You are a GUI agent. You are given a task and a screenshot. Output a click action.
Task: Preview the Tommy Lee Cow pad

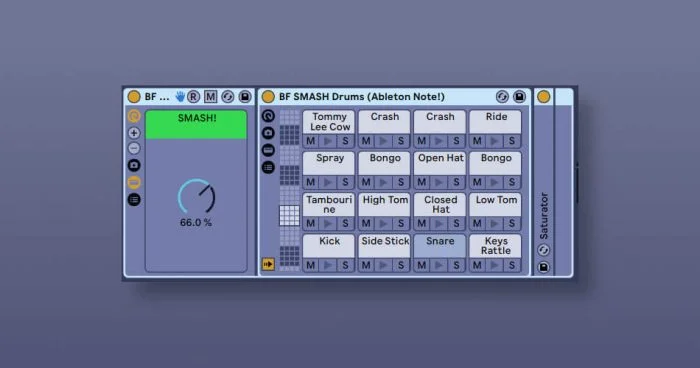tap(328, 141)
